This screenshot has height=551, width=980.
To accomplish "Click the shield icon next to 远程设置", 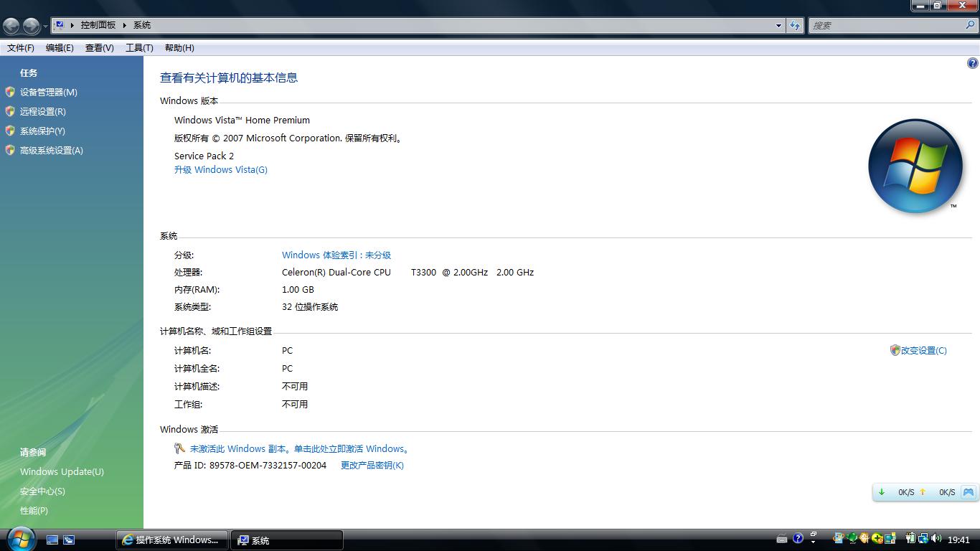I will click(x=10, y=111).
